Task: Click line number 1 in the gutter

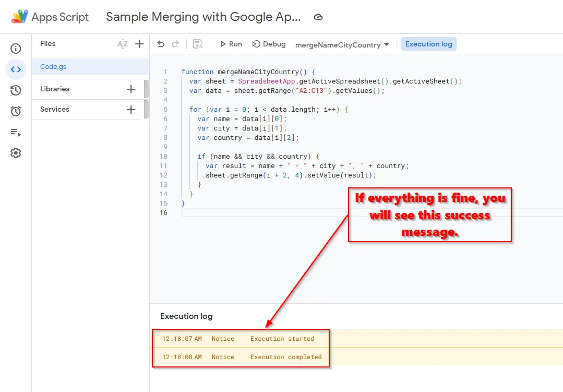Action: click(165, 72)
